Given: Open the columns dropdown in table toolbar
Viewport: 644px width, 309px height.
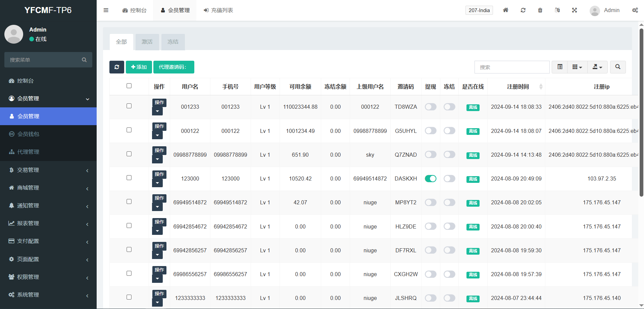Looking at the screenshot, I should point(577,67).
